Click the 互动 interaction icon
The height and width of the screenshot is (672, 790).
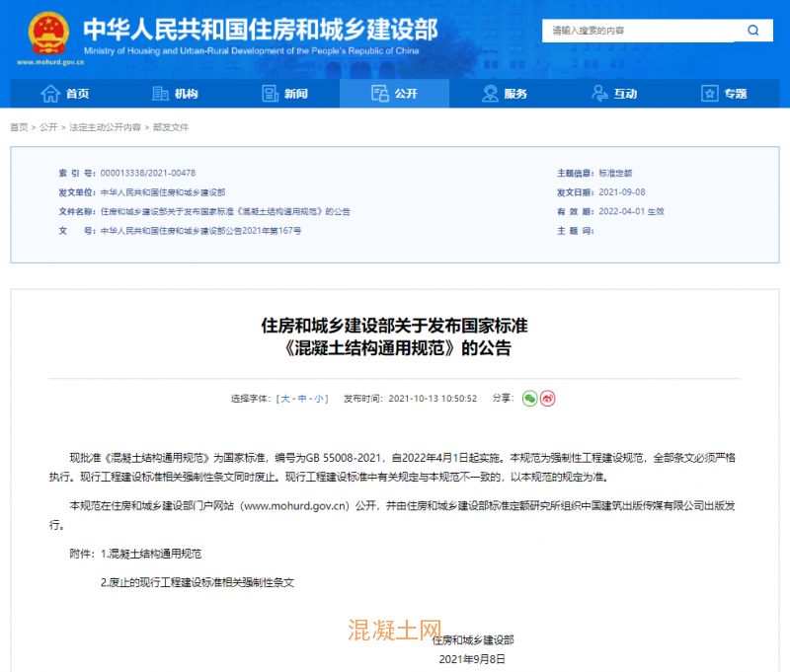point(599,94)
